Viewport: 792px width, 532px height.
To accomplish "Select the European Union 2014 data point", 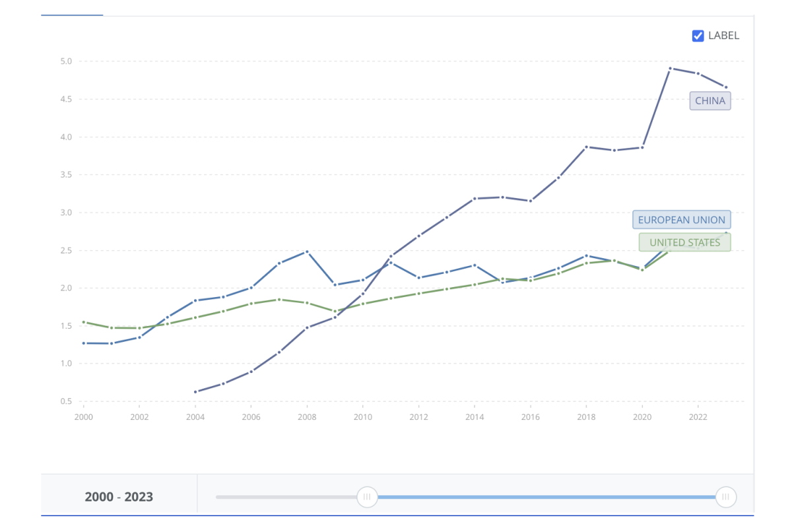I will pos(475,265).
